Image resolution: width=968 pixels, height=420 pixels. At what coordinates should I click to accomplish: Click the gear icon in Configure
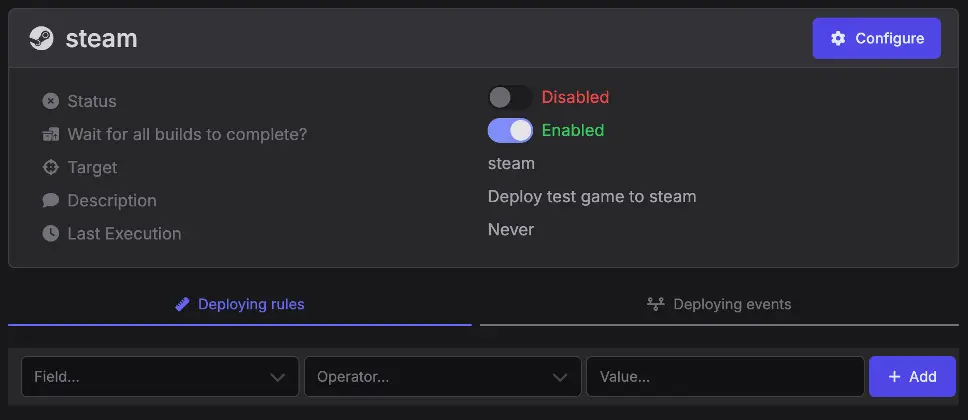(x=838, y=38)
